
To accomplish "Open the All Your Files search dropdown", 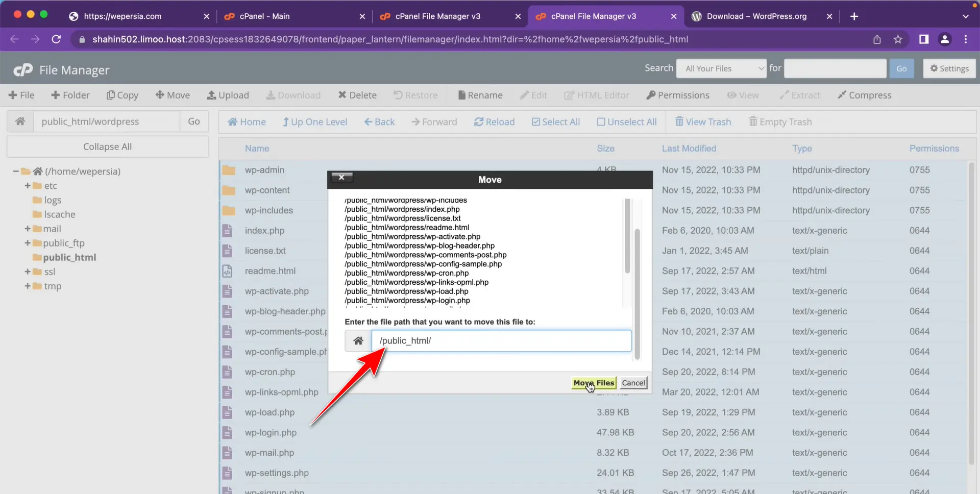I will [x=721, y=68].
